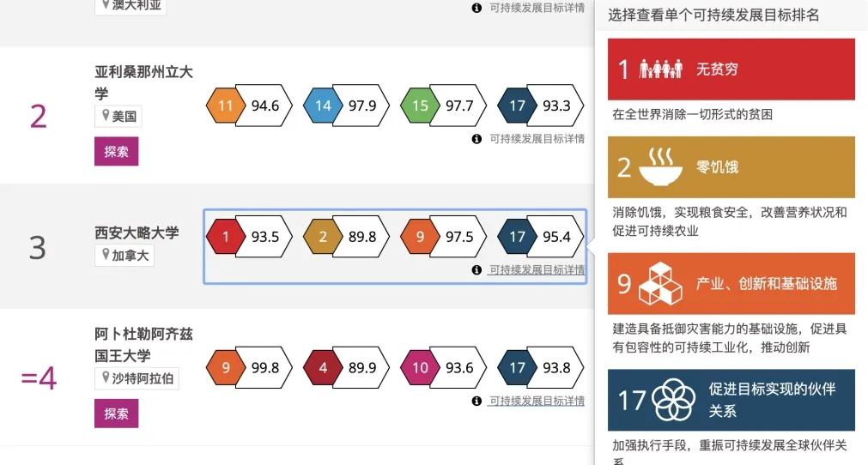
Task: Click the magenta SDG 10 hexagon badge
Action: click(420, 368)
